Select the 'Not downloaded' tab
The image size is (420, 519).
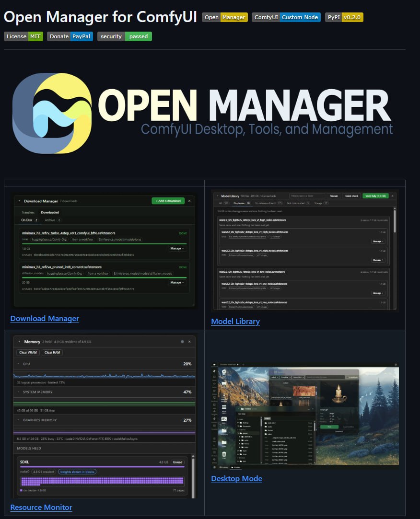[298, 203]
